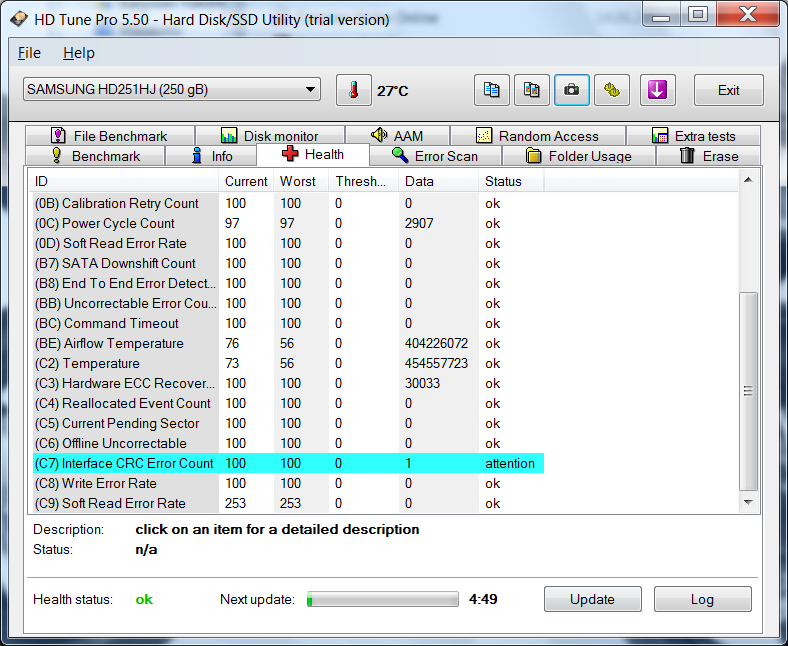Click the 27°C temperature reading
The width and height of the screenshot is (788, 646).
(392, 91)
